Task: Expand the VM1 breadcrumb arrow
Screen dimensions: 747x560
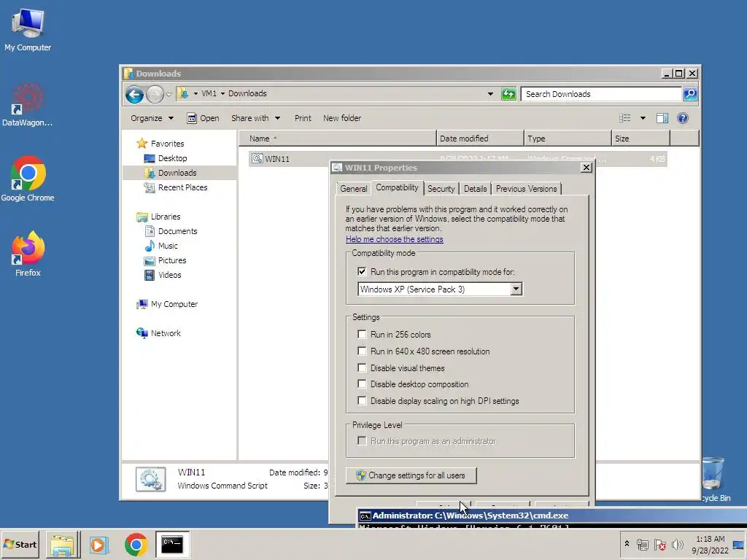Action: [x=222, y=94]
